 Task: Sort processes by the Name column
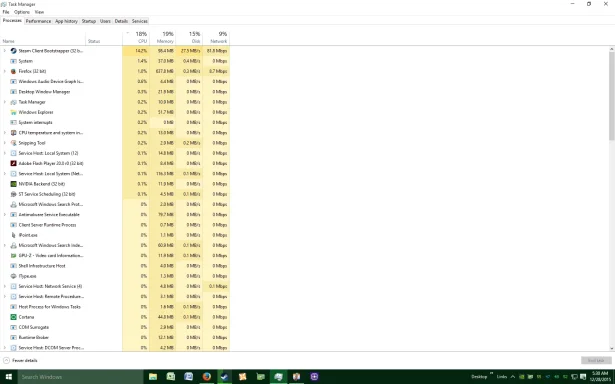[43, 38]
